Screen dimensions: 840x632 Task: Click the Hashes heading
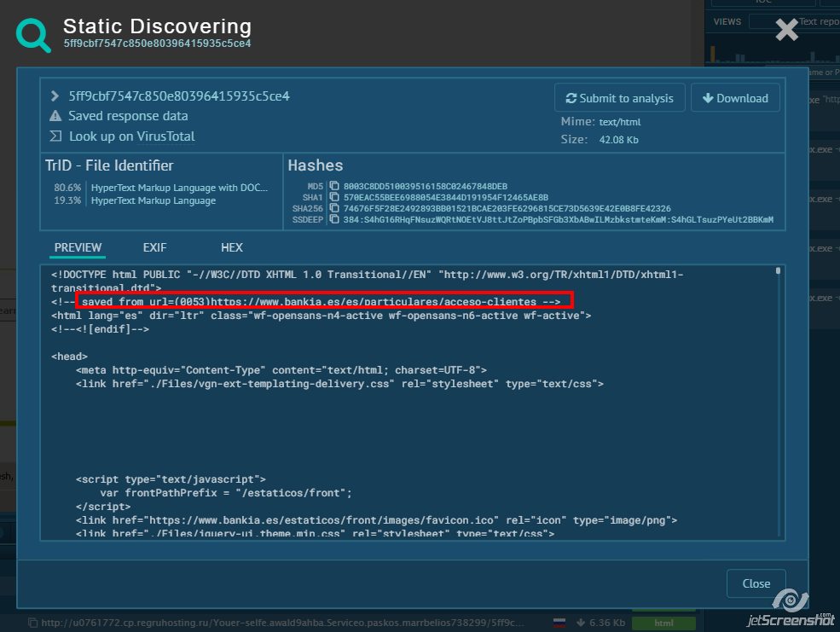(316, 165)
